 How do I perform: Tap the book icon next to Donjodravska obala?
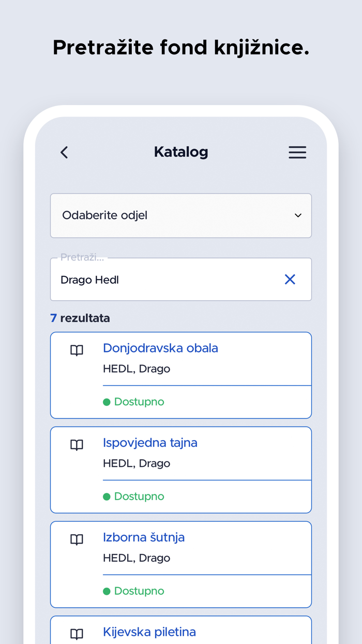(77, 350)
